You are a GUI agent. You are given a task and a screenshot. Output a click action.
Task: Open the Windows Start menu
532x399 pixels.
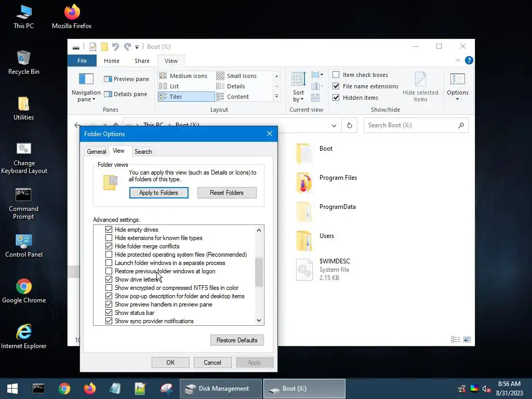click(x=12, y=389)
